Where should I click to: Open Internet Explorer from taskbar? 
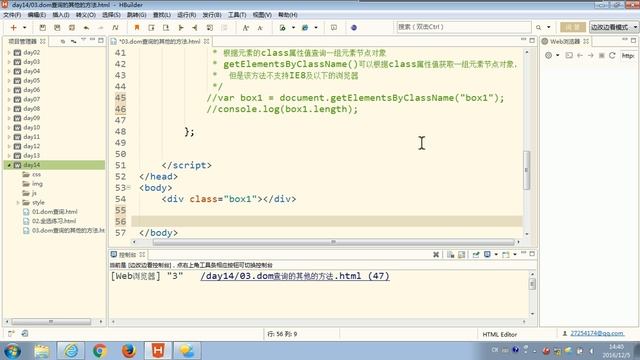71,351
